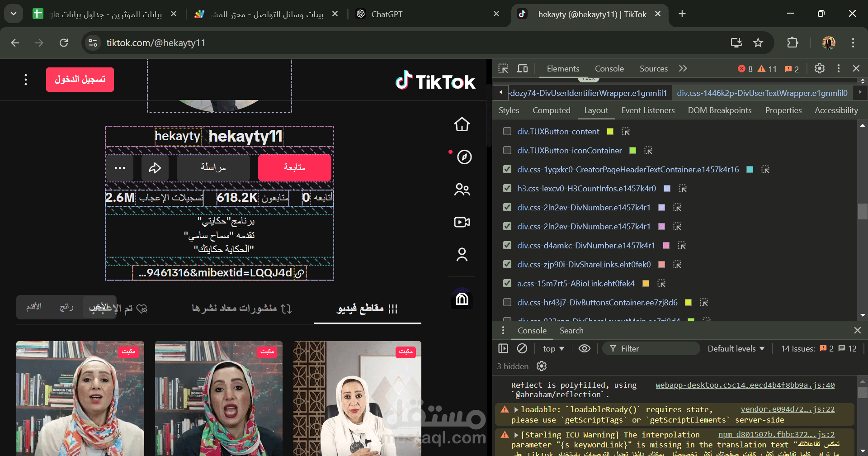Bookmark this tab with the star icon
Screen dimensions: 868x456
point(758,43)
